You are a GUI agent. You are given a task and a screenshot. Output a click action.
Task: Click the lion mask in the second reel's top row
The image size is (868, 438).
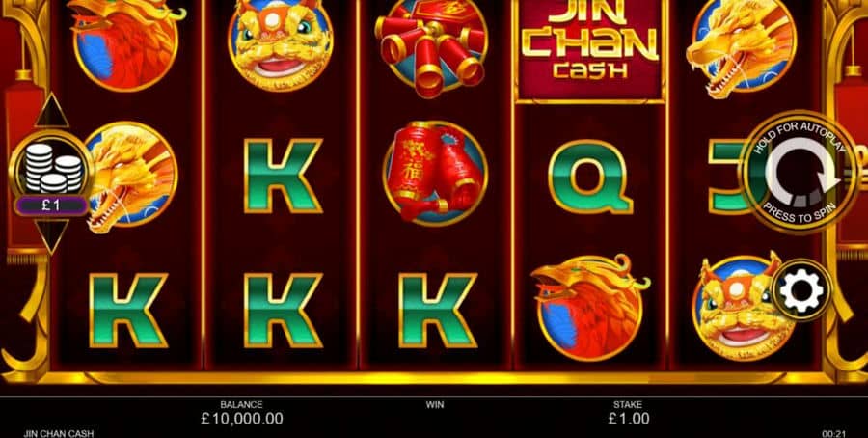pyautogui.click(x=280, y=44)
